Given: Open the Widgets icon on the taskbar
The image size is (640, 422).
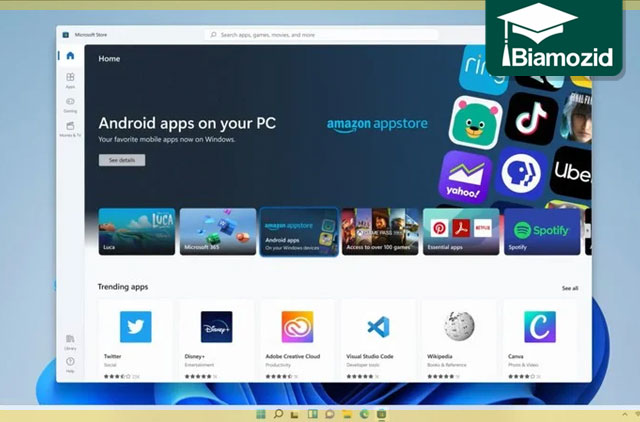Looking at the screenshot, I should 312,414.
